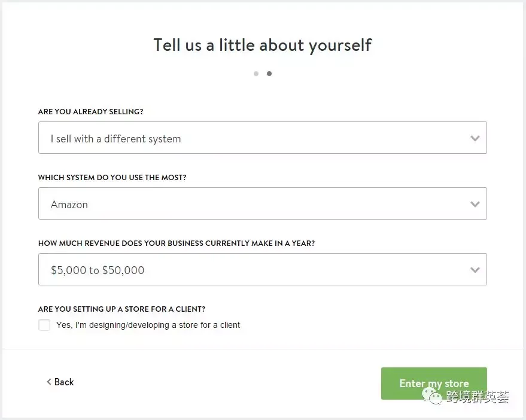Click the 'Amazon' selected value text
This screenshot has width=526, height=420.
coord(69,205)
